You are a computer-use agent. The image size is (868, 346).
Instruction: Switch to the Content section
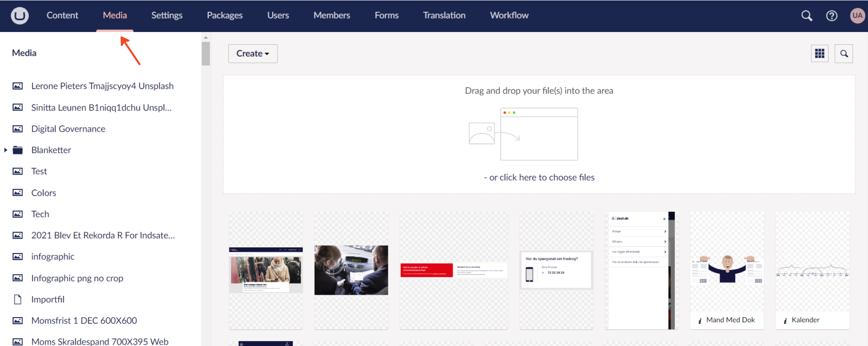click(62, 15)
